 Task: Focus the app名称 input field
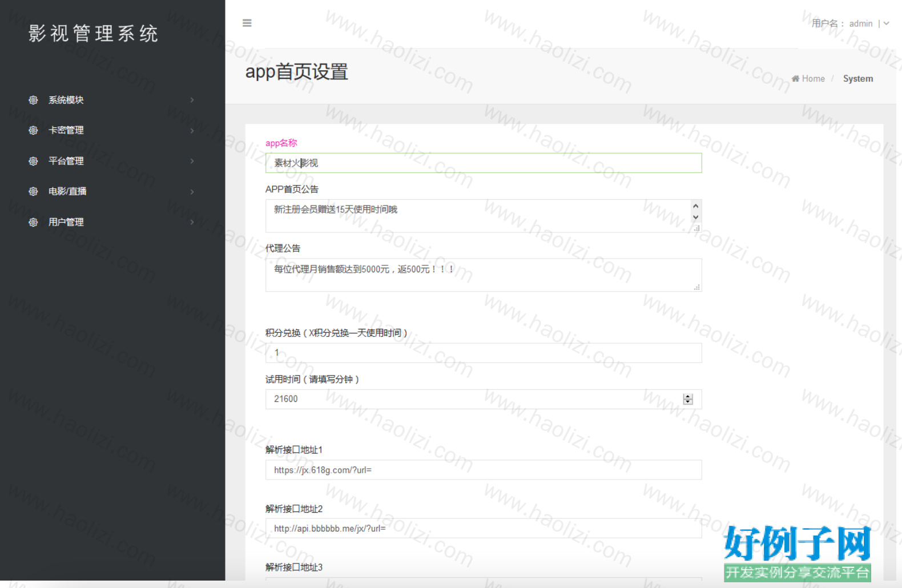[484, 163]
